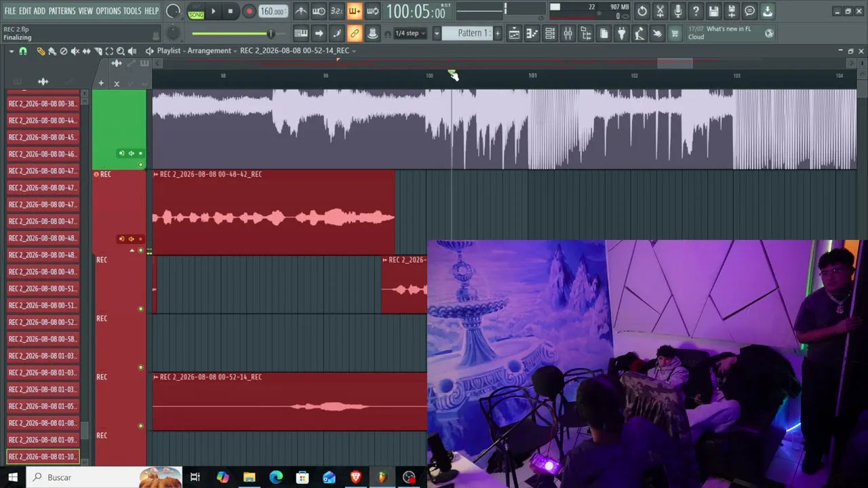Show the Browser panel
Screen dimensions: 868x488
[x=586, y=33]
